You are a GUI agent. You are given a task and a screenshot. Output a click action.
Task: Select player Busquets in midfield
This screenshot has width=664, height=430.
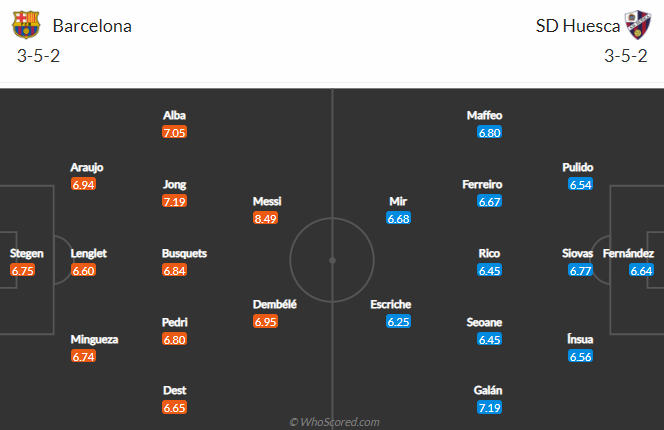pyautogui.click(x=184, y=253)
